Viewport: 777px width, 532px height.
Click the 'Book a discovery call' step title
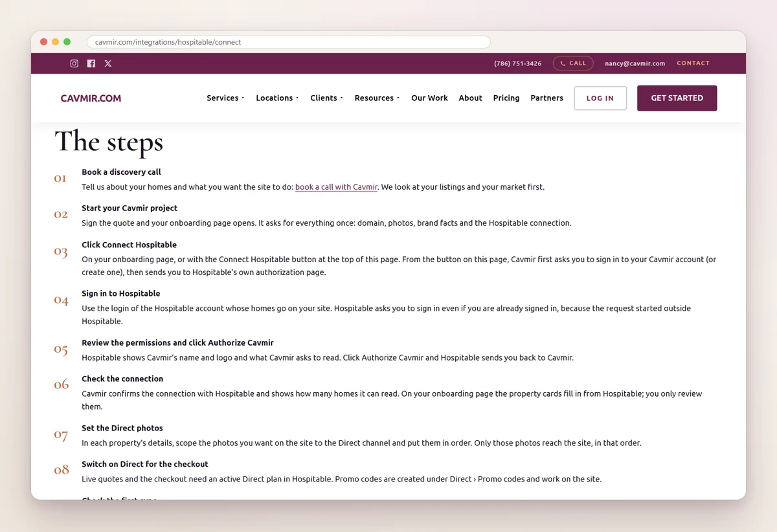pos(121,172)
